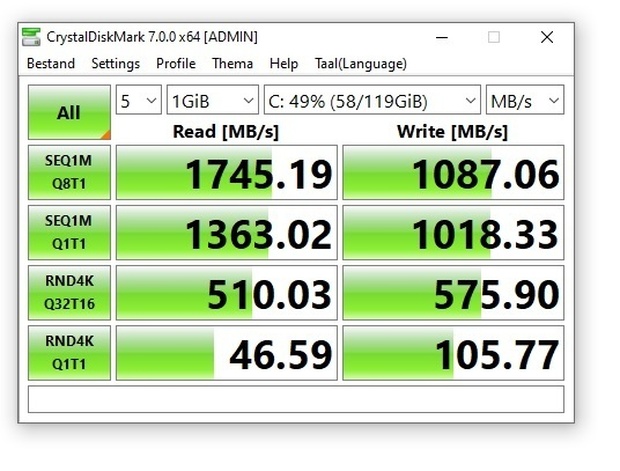
Task: Open the Settings menu
Action: [x=115, y=64]
